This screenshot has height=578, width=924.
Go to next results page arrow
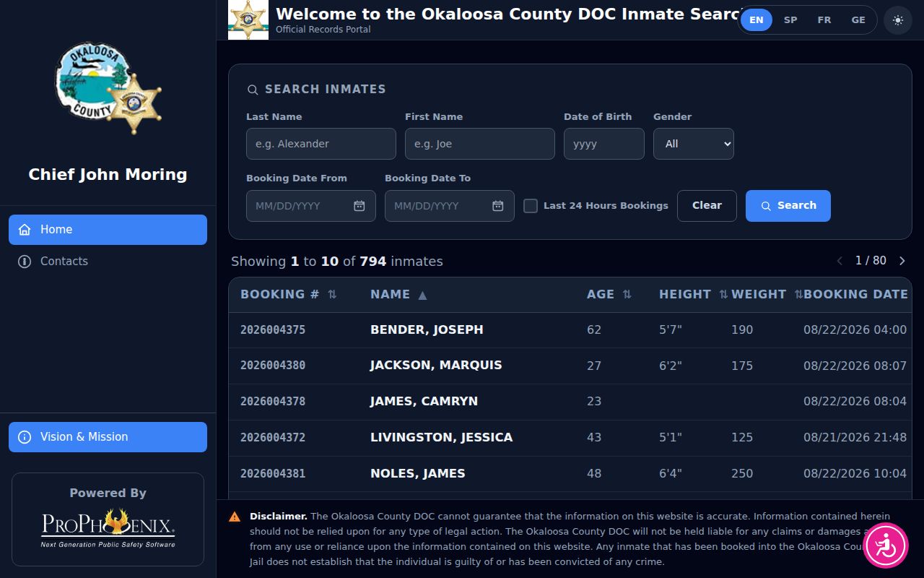[902, 261]
